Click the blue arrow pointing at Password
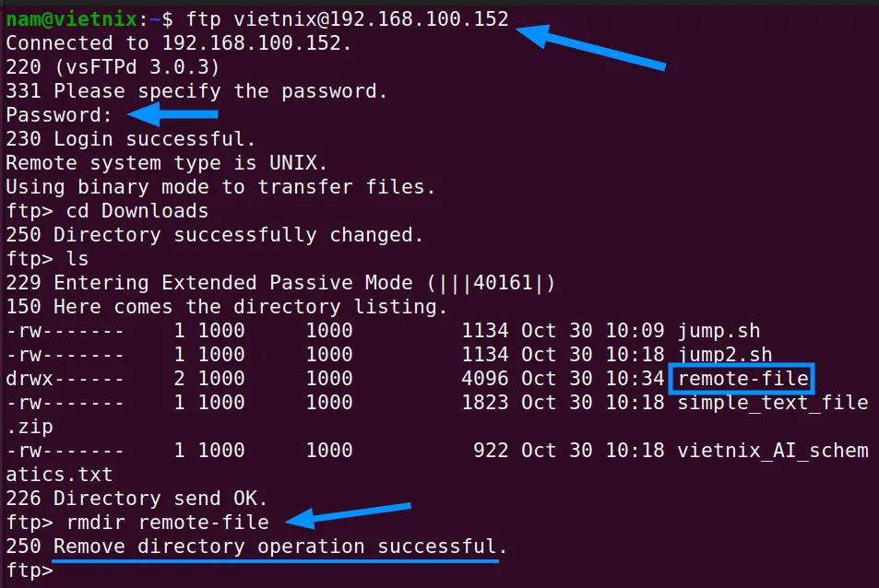The width and height of the screenshot is (879, 588). point(172,114)
